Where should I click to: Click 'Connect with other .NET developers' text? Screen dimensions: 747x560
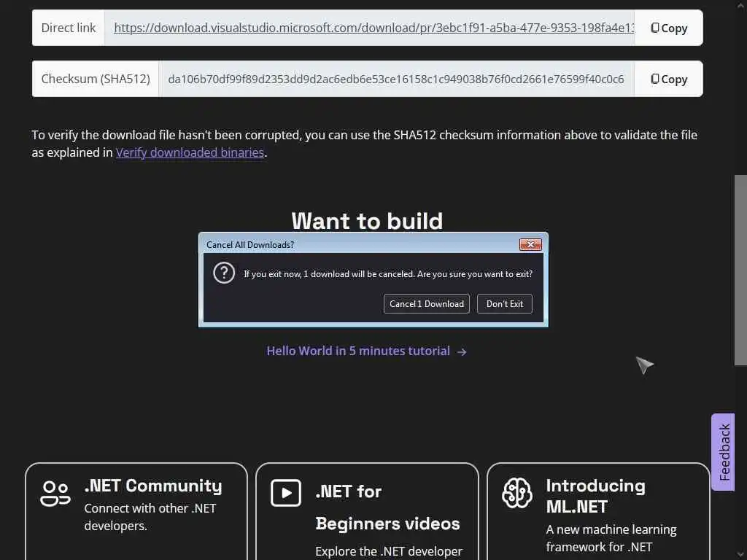(150, 517)
